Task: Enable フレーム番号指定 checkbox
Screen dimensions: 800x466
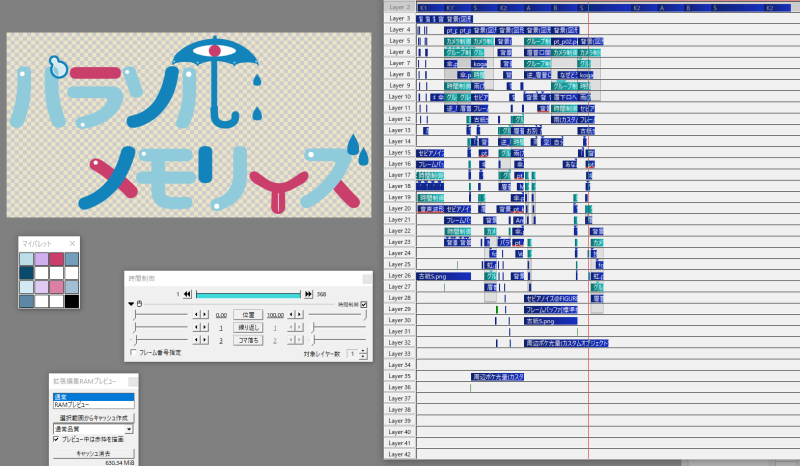Action: tap(134, 352)
